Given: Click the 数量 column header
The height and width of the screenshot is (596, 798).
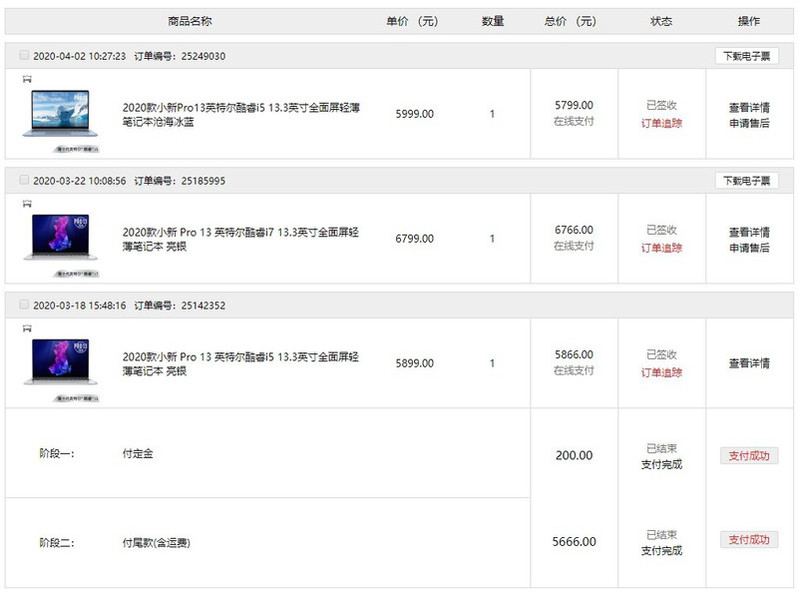Looking at the screenshot, I should pos(493,21).
